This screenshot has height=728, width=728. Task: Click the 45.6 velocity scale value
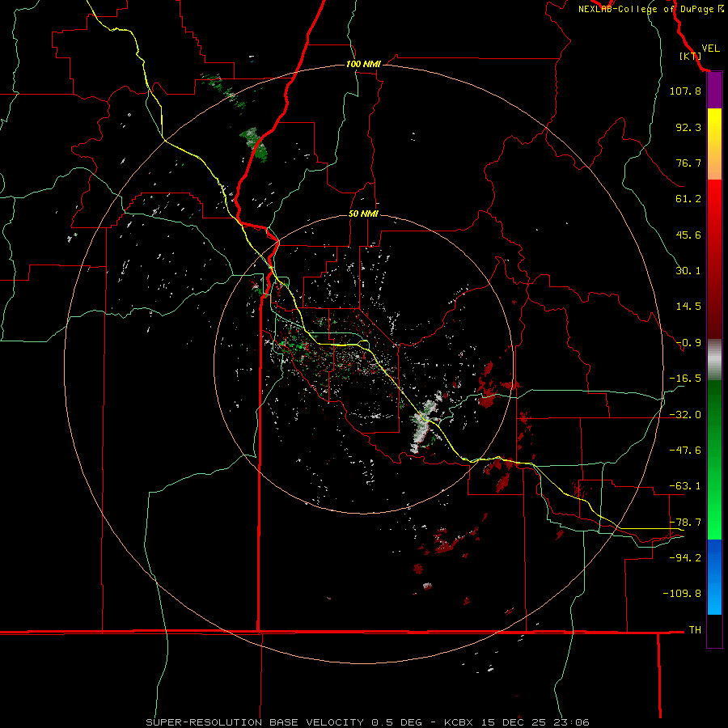[x=688, y=235]
